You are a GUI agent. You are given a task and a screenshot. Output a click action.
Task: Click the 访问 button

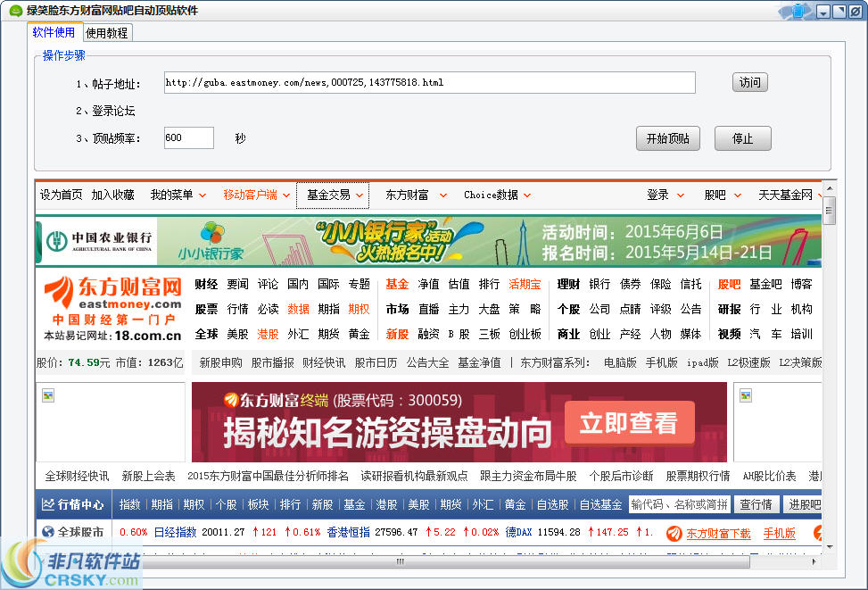point(749,82)
